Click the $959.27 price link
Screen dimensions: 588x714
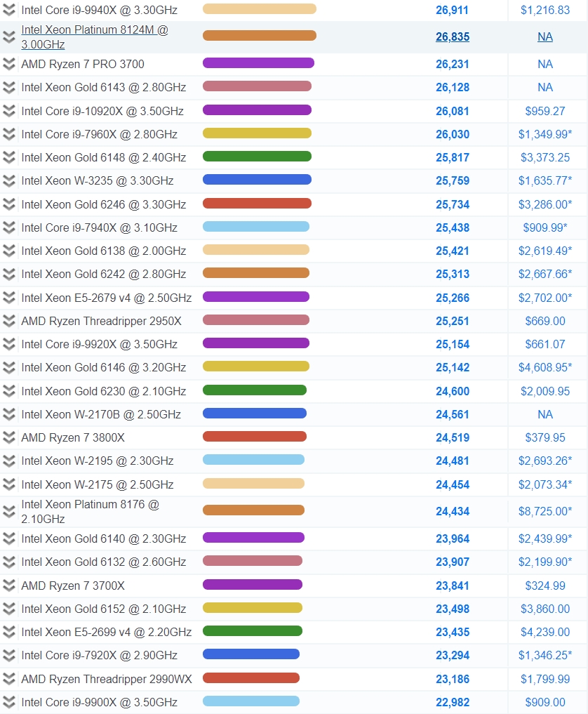click(545, 111)
